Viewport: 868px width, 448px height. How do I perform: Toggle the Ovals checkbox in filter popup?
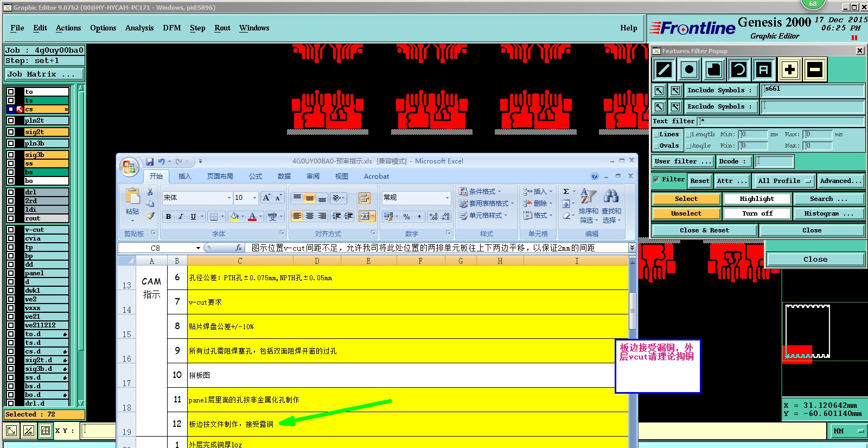pyautogui.click(x=656, y=146)
